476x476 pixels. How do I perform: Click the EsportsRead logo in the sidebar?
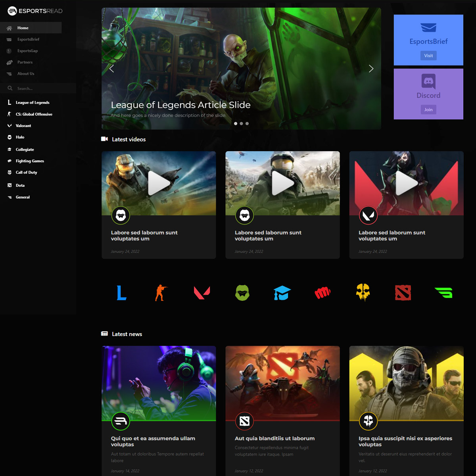point(35,11)
